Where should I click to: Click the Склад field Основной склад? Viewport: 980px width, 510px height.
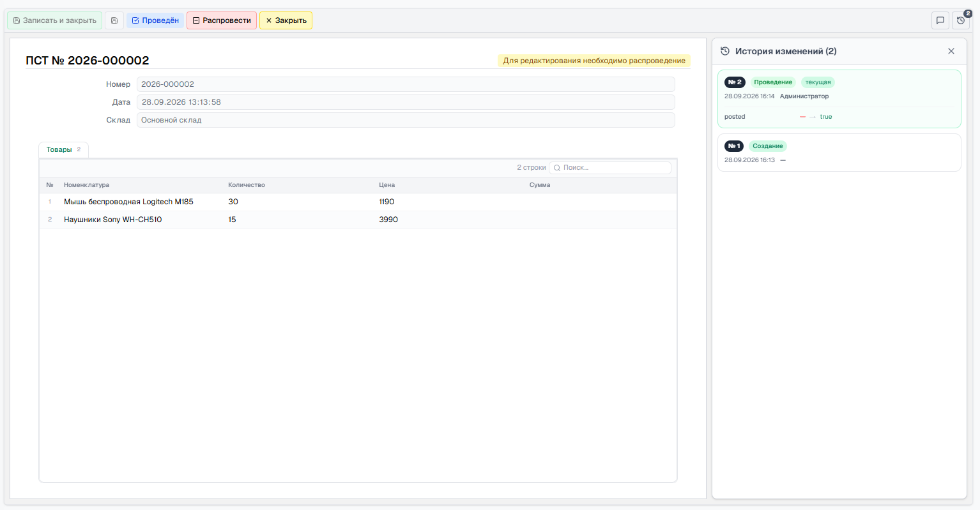406,120
